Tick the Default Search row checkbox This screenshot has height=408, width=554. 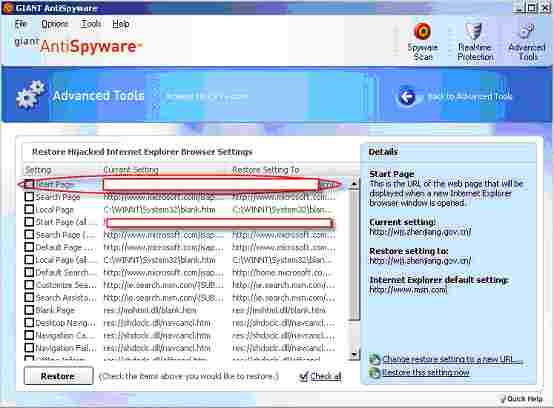tap(29, 272)
